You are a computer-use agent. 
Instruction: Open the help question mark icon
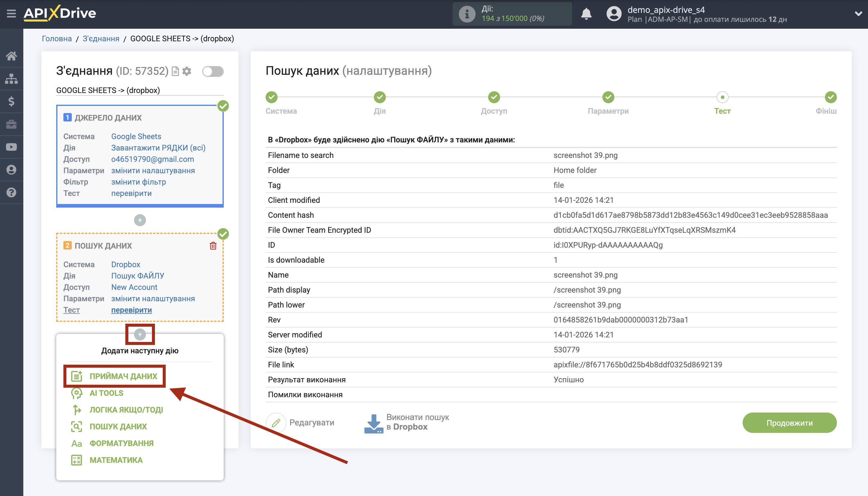click(12, 192)
